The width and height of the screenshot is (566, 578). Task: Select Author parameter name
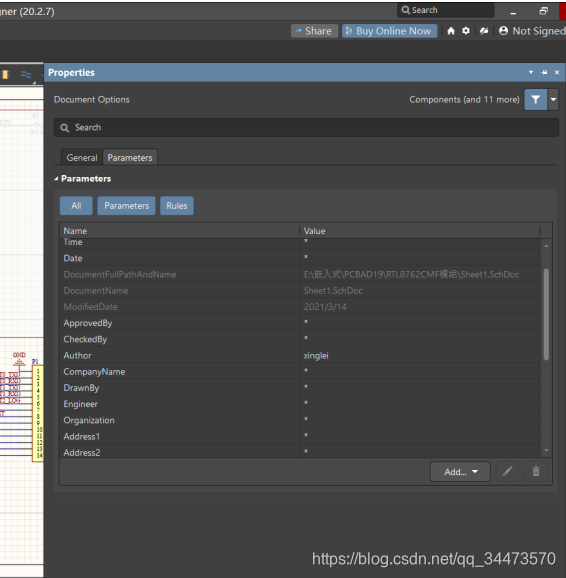coord(77,355)
